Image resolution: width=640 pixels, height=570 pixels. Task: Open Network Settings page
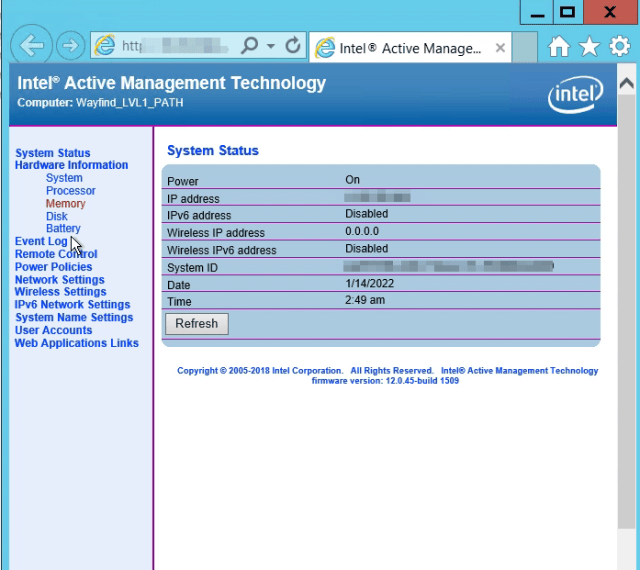tap(60, 280)
